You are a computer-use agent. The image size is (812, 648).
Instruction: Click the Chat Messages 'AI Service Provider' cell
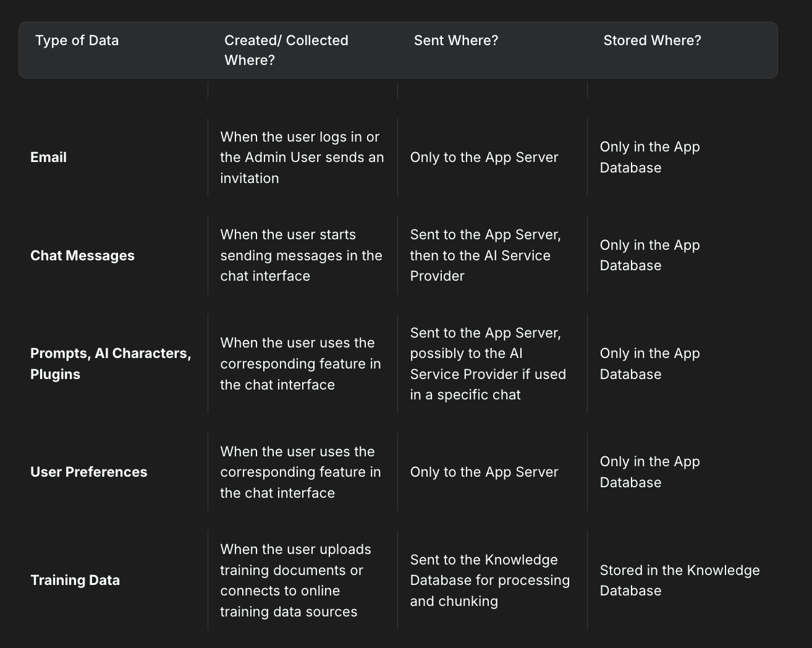coord(486,255)
